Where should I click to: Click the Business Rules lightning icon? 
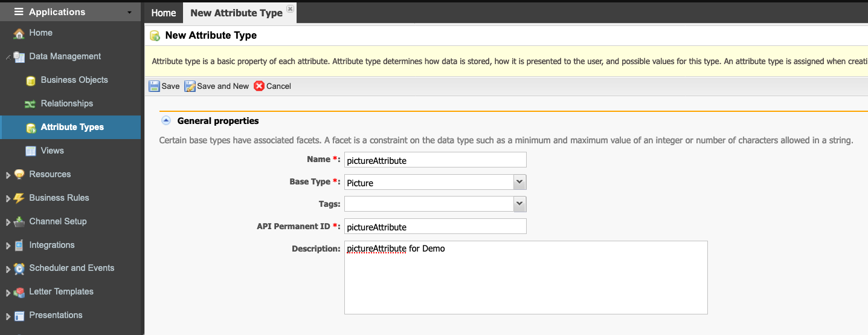pos(19,198)
